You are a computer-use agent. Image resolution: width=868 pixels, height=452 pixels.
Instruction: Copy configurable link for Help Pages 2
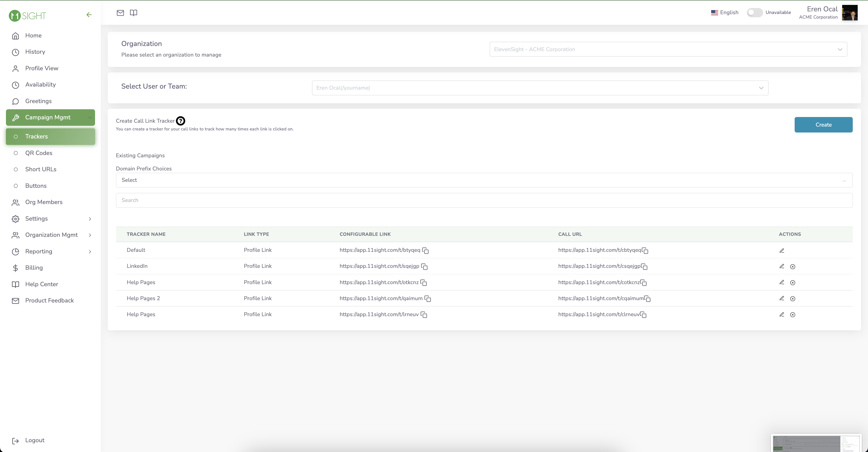coord(428,298)
